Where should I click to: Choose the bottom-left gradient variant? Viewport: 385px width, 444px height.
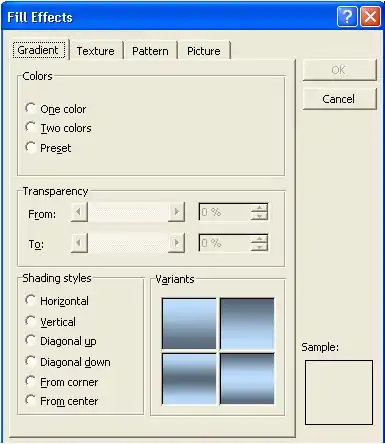click(189, 379)
